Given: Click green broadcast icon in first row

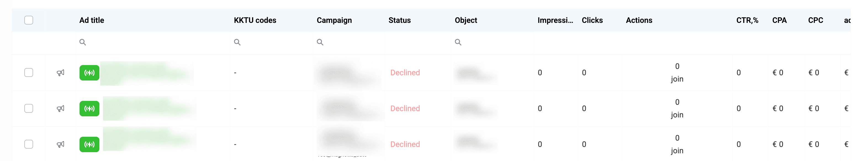Looking at the screenshot, I should click(89, 73).
